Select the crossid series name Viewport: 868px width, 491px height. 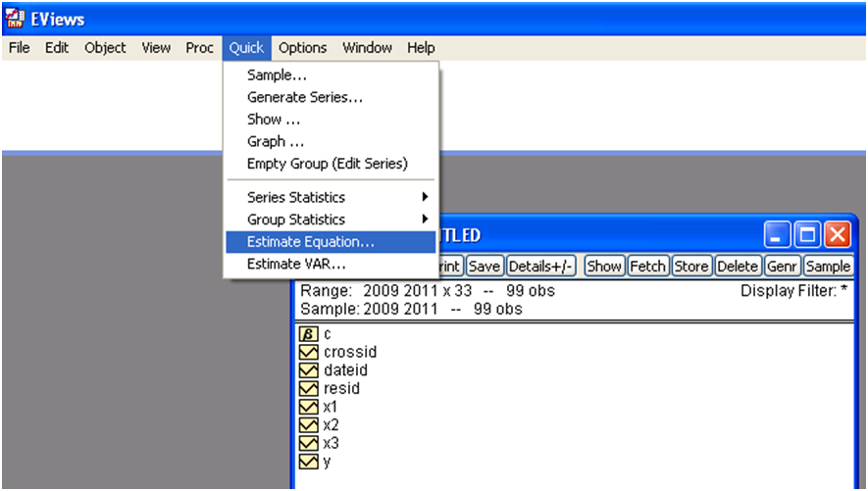[350, 352]
